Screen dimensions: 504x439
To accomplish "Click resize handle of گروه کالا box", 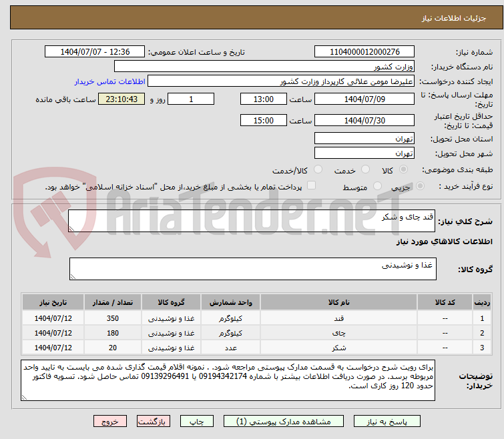I will [x=73, y=276].
